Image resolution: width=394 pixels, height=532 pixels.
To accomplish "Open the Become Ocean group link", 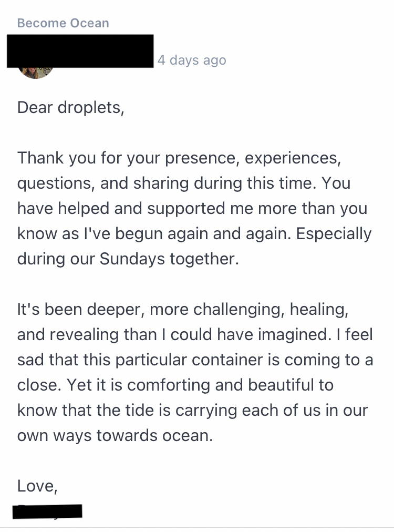I will click(63, 23).
